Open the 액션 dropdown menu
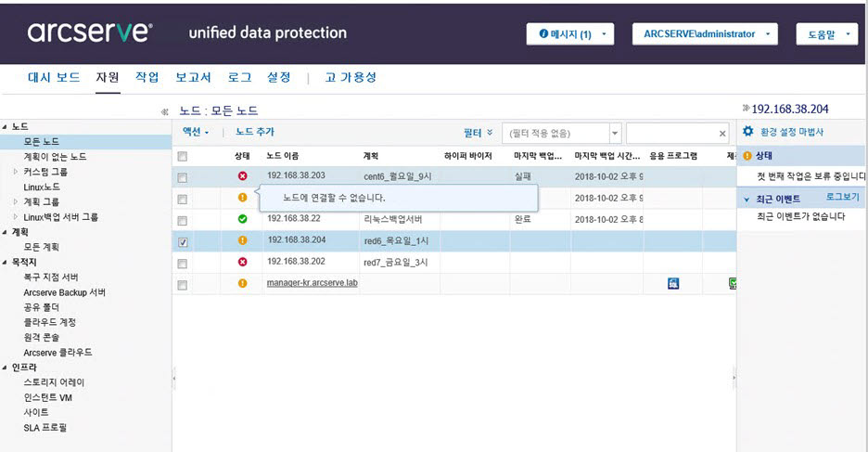 point(196,133)
